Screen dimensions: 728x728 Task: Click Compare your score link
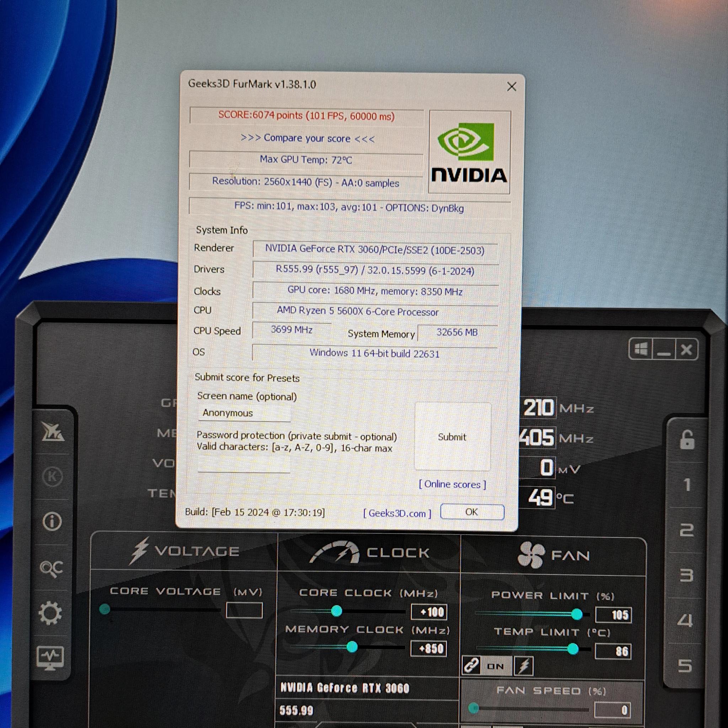click(x=307, y=138)
